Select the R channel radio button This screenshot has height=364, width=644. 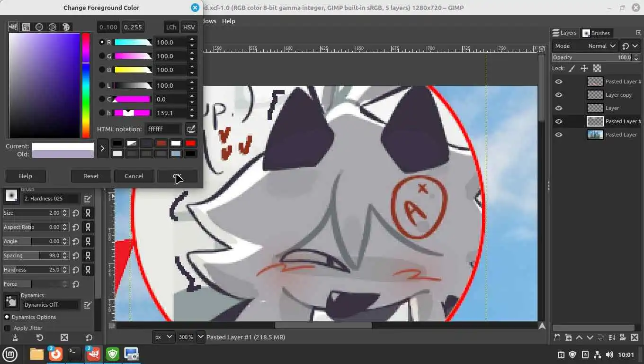tap(102, 42)
